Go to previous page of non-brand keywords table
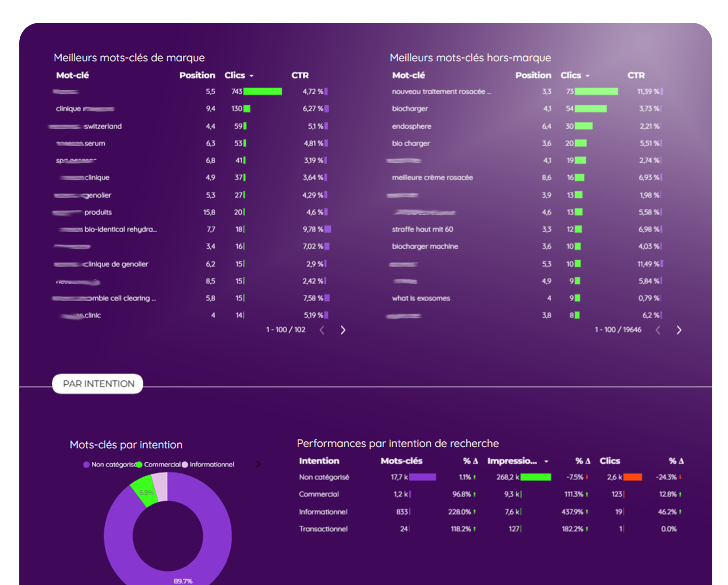The width and height of the screenshot is (728, 585). point(658,330)
